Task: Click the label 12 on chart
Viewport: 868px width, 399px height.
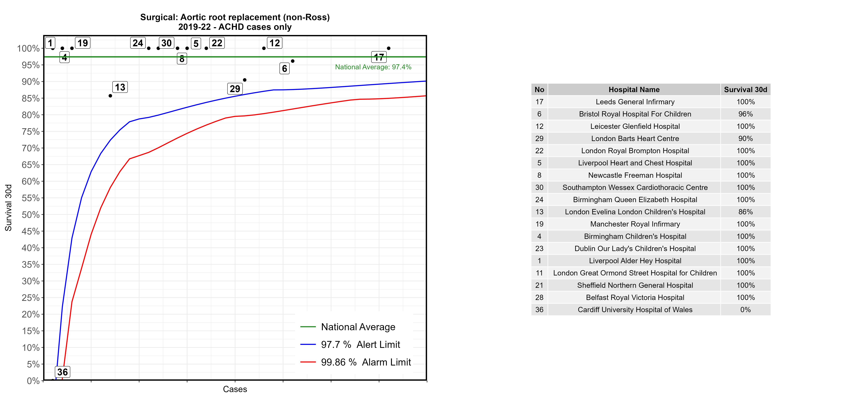Action: pos(274,43)
